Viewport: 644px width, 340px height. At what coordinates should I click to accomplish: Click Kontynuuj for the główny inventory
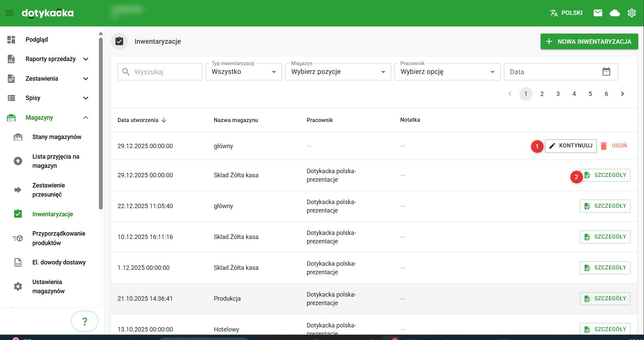(x=571, y=146)
